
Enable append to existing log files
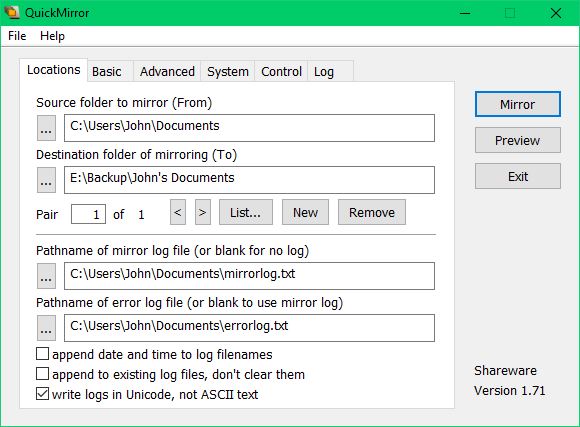click(x=43, y=374)
